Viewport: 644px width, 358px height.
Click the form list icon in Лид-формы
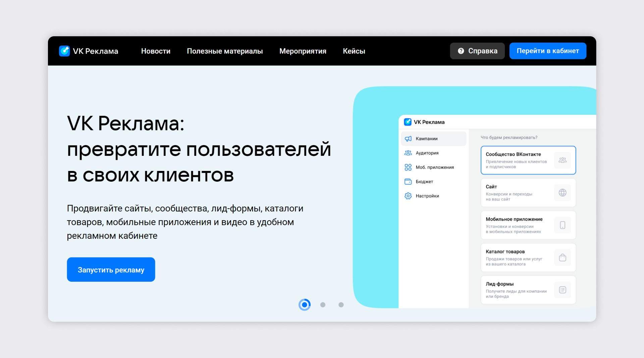point(562,290)
